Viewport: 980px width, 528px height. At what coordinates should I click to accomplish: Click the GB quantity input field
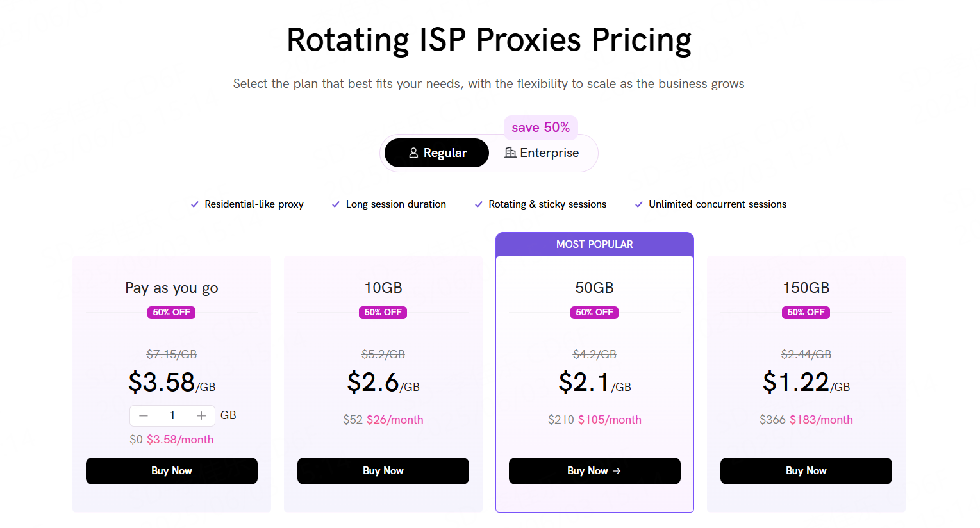click(172, 416)
